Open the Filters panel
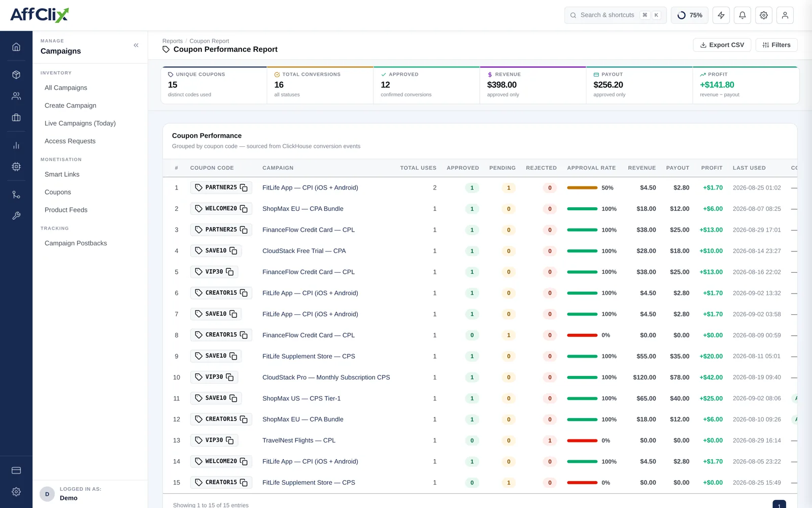 coord(776,45)
